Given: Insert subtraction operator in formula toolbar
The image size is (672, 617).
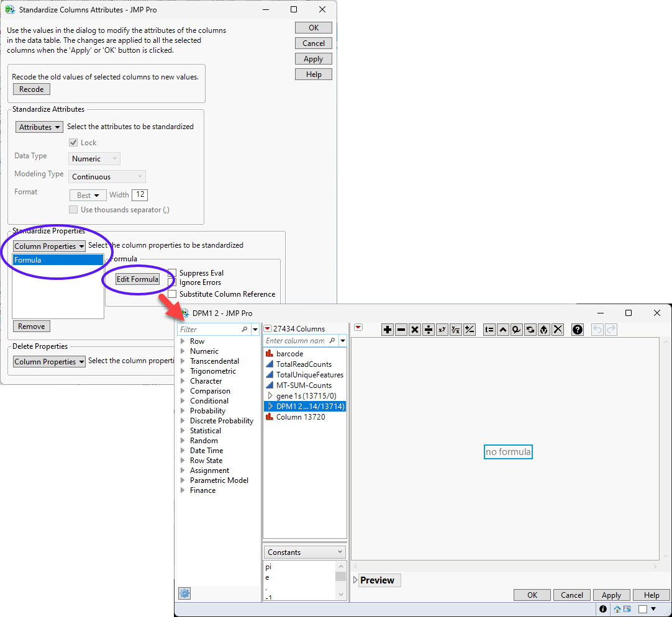Looking at the screenshot, I should tap(401, 330).
